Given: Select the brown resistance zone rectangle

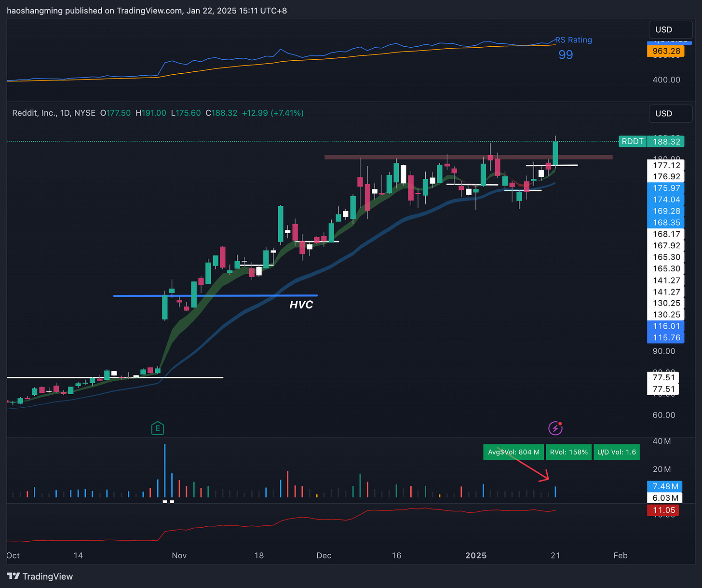Looking at the screenshot, I should 469,157.
